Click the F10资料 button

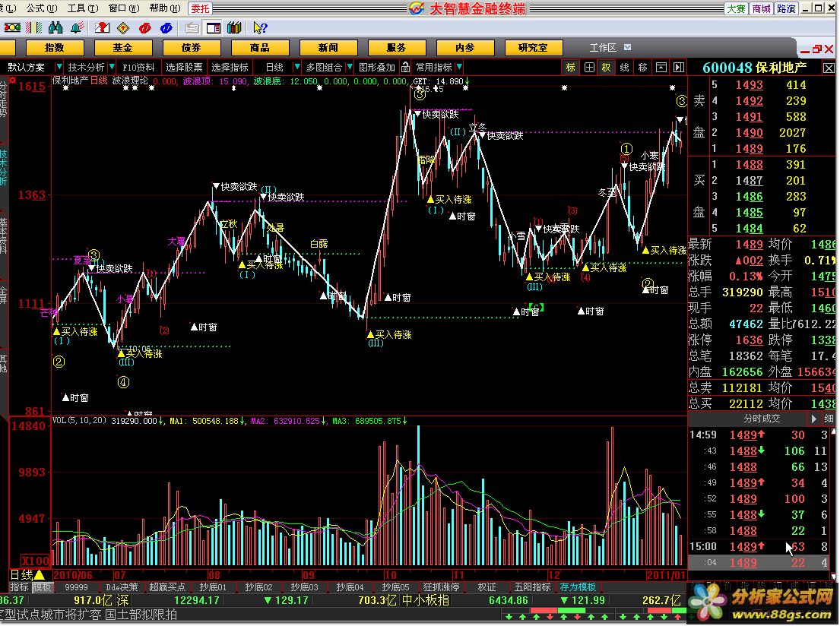pyautogui.click(x=139, y=67)
